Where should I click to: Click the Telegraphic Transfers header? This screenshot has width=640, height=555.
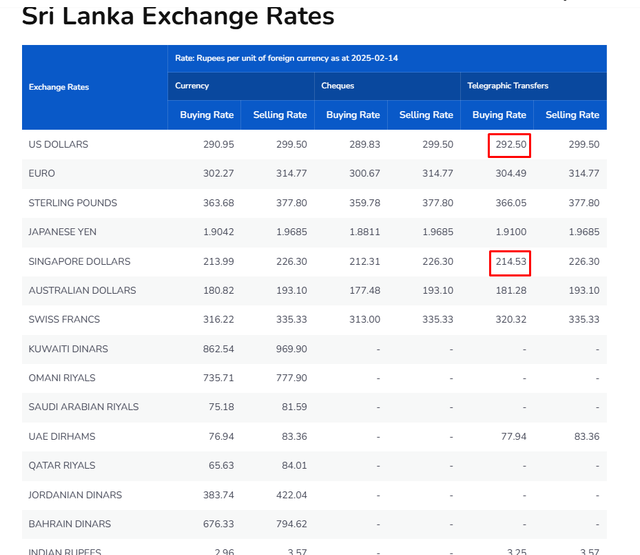coord(508,86)
